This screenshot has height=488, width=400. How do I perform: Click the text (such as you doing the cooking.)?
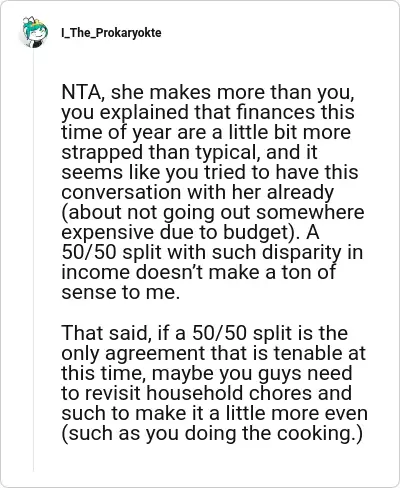pyautogui.click(x=212, y=433)
